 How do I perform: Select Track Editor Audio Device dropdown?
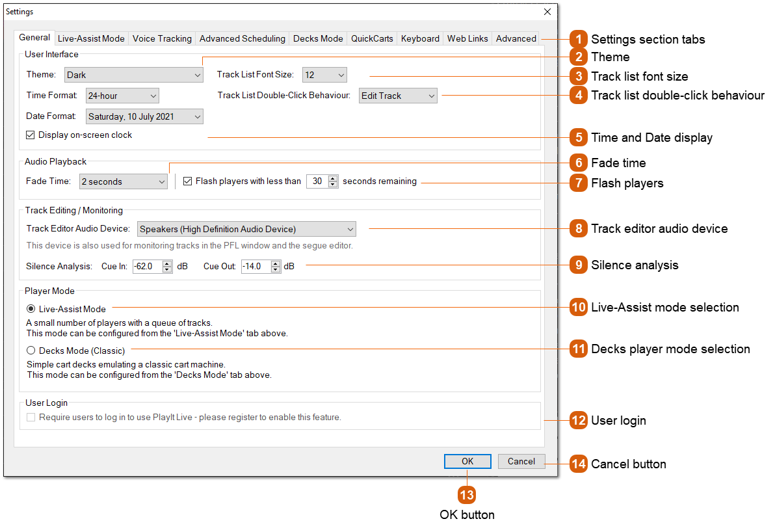247,229
